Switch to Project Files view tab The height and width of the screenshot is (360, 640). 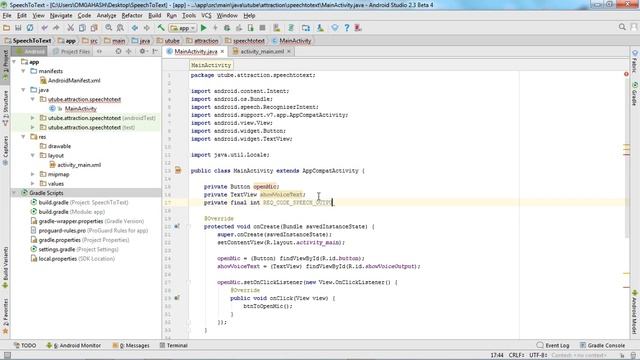point(72,51)
